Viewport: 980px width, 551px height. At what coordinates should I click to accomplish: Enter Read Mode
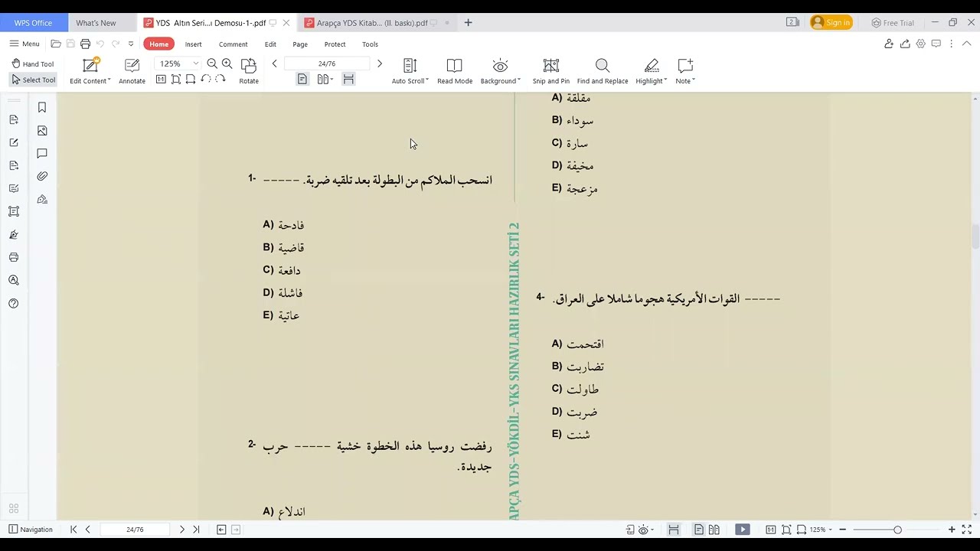(455, 71)
